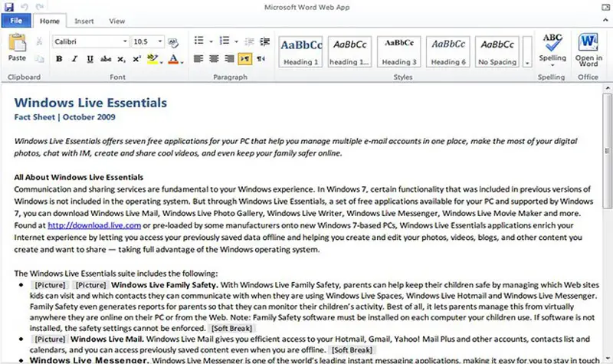Open the File tab

coord(16,21)
